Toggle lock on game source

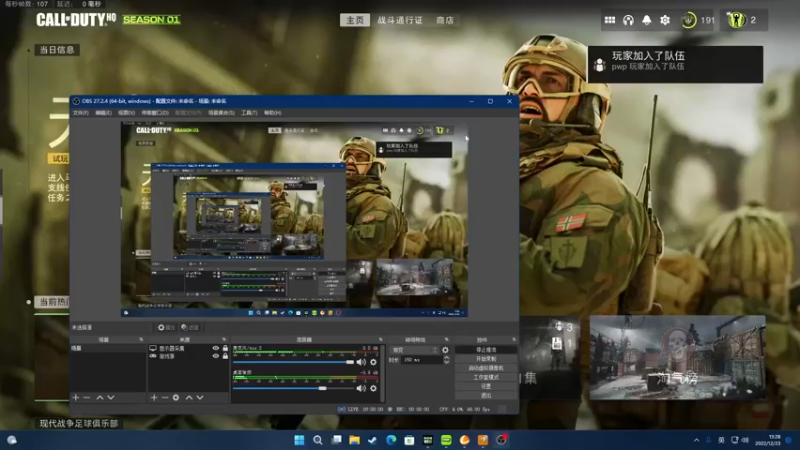click(x=225, y=356)
